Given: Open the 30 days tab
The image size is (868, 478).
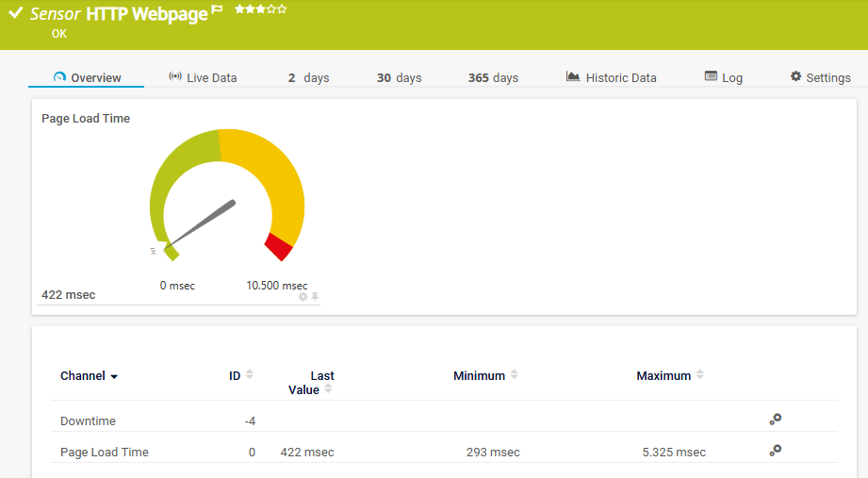Looking at the screenshot, I should point(399,77).
